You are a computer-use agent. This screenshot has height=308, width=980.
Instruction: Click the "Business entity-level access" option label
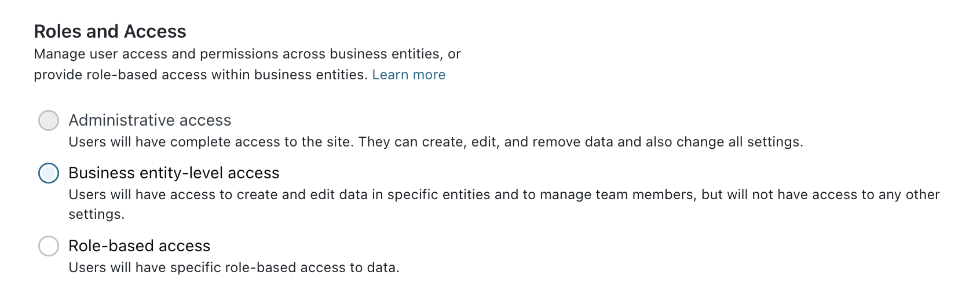pos(174,173)
